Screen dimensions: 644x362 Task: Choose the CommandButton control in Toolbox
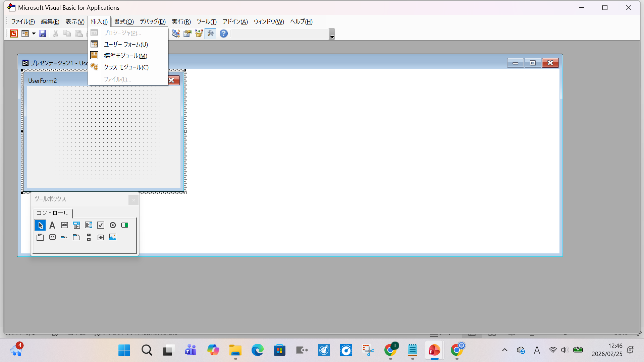(x=52, y=237)
